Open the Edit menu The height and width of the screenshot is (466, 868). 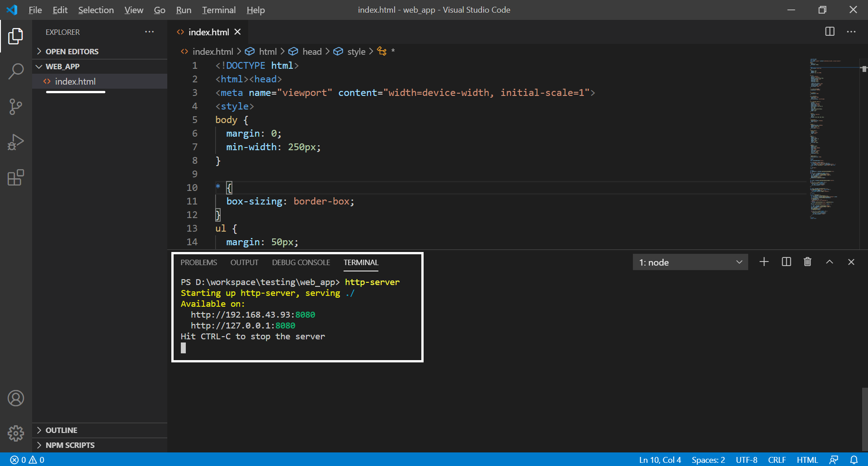60,10
